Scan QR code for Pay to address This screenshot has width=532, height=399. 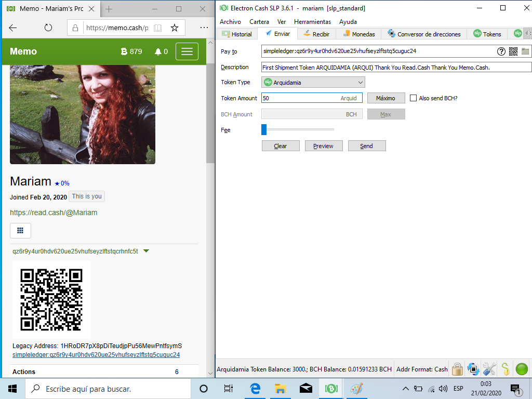[513, 51]
